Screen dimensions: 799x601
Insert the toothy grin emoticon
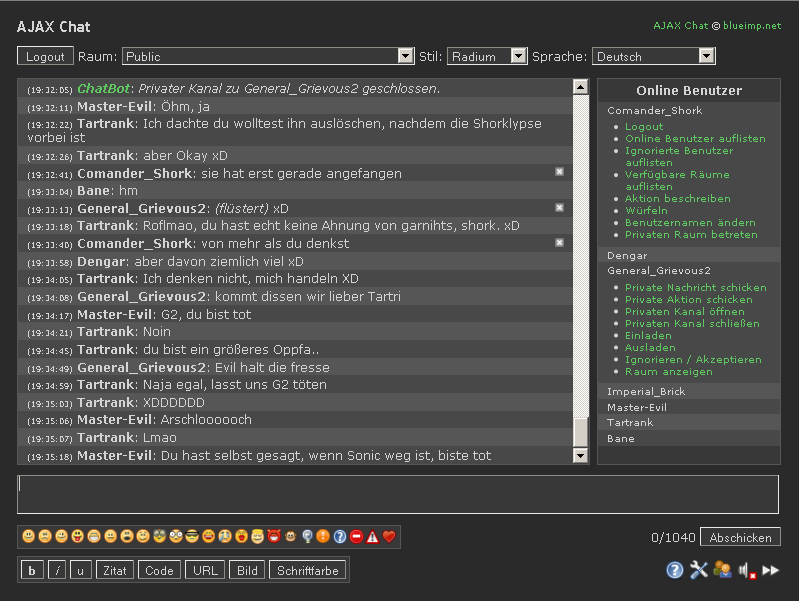click(x=94, y=536)
